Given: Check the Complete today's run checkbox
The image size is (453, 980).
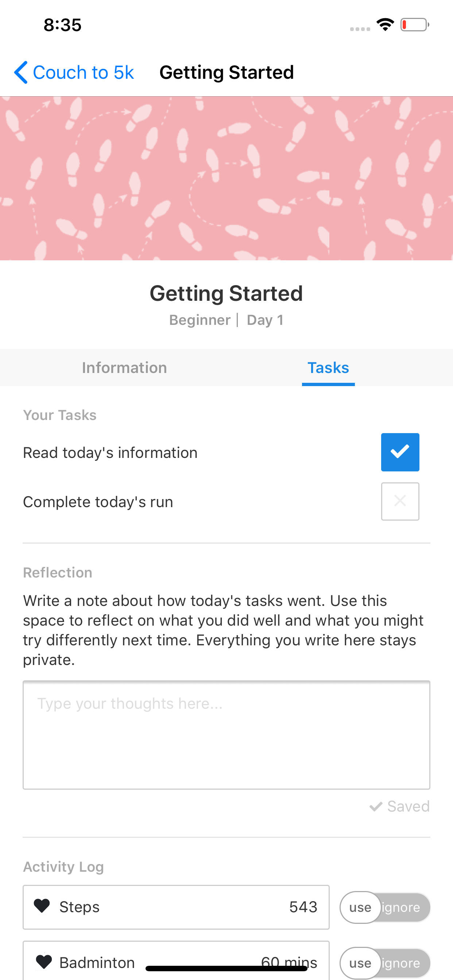Looking at the screenshot, I should point(400,501).
